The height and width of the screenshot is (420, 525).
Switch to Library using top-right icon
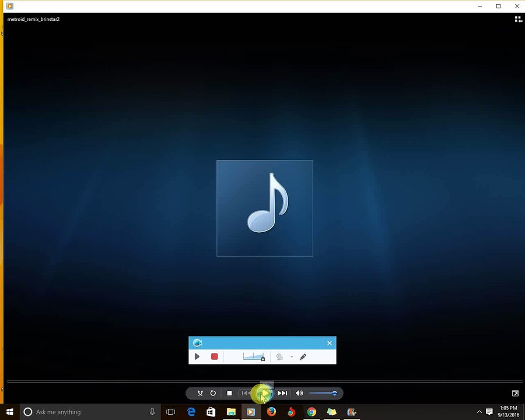point(519,19)
